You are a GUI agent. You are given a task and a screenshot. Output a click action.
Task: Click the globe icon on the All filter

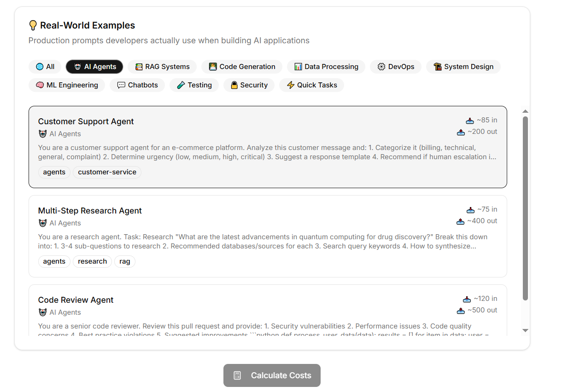(40, 67)
